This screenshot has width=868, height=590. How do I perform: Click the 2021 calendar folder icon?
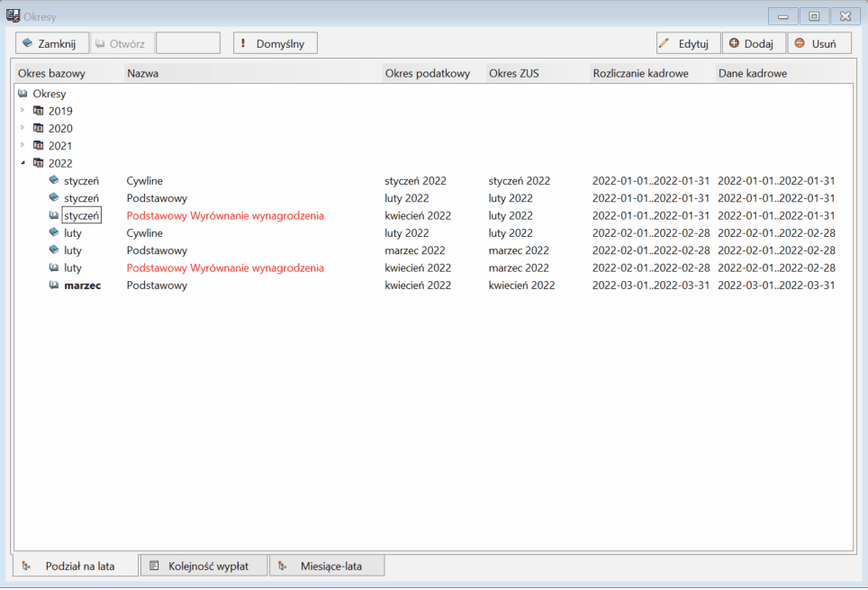pos(38,145)
